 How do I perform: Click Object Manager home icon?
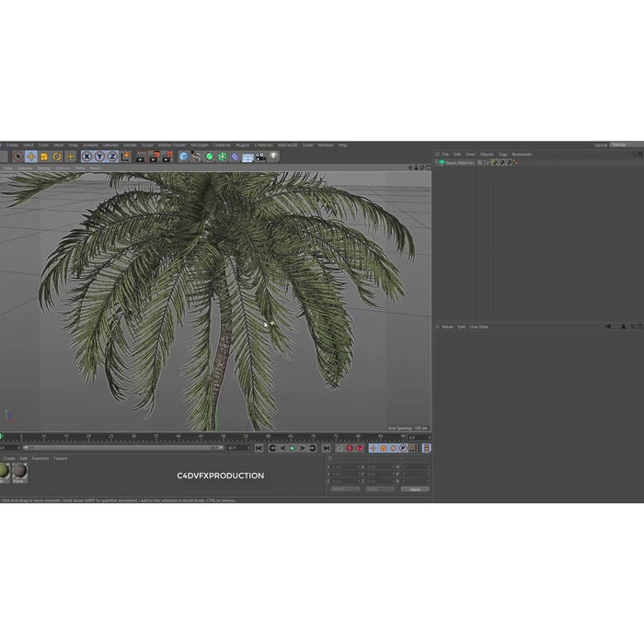pyautogui.click(x=640, y=154)
